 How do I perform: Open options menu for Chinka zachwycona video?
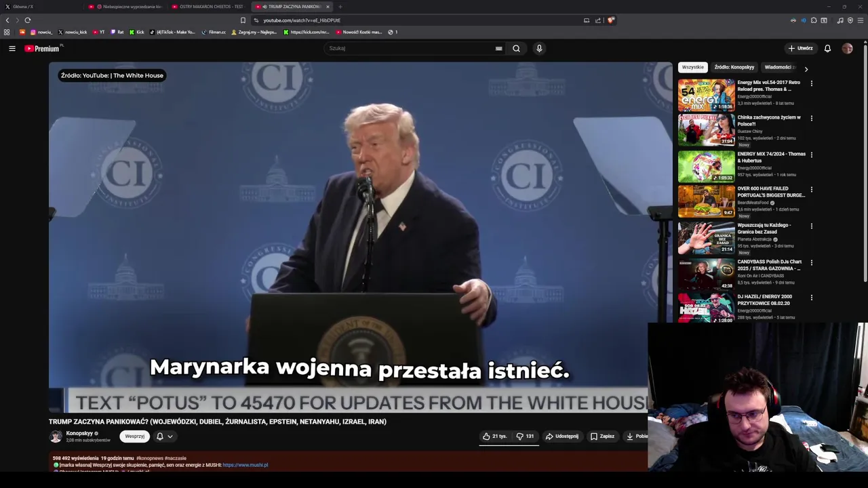811,118
